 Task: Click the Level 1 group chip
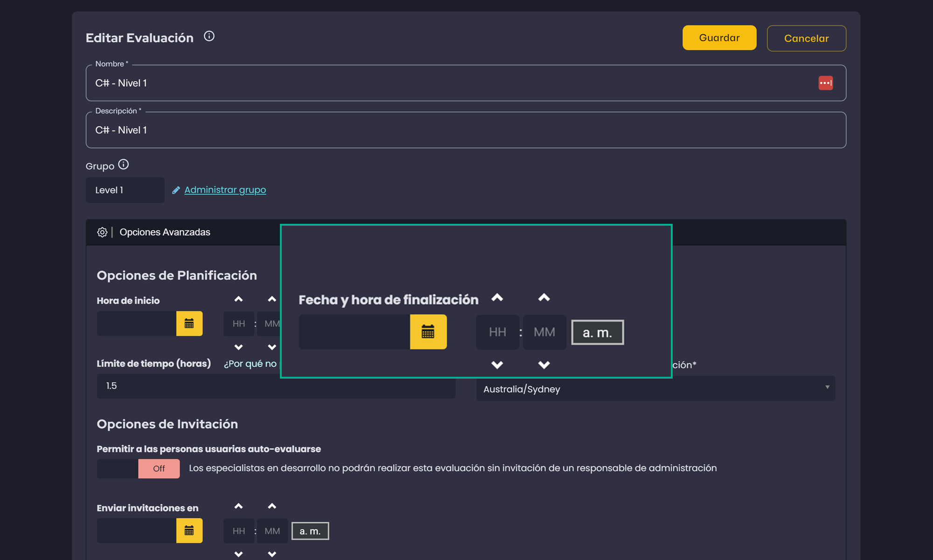(125, 190)
